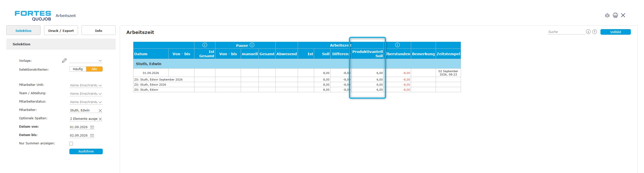Click info icon above Ist Gesamt column

(205, 45)
